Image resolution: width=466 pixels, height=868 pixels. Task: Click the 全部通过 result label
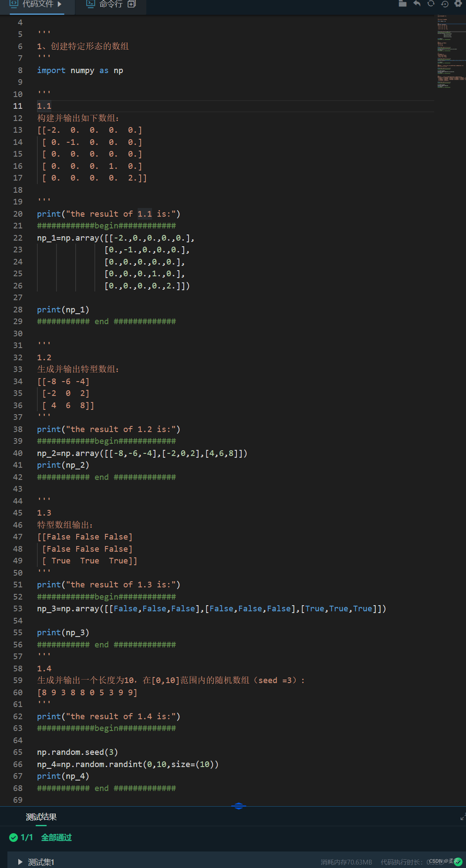coord(56,837)
